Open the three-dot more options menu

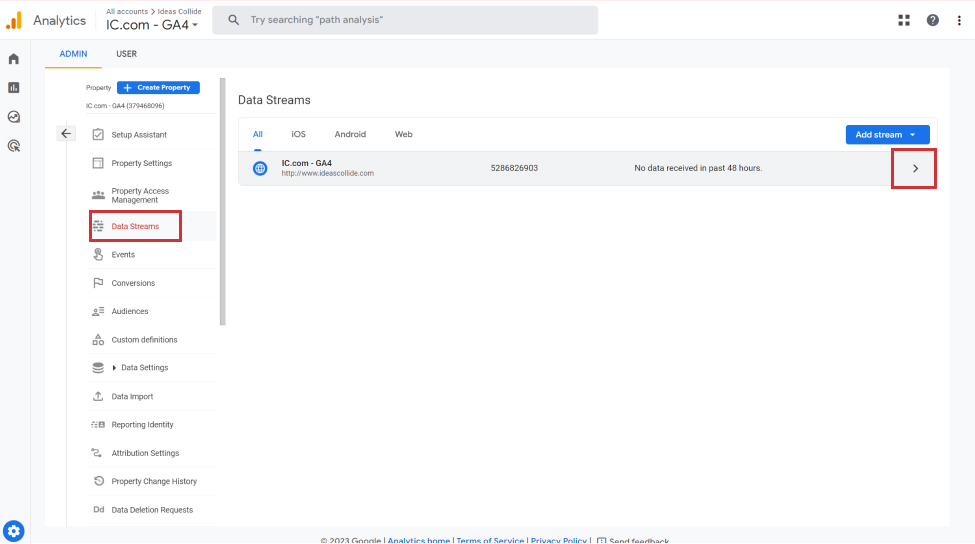pyautogui.click(x=959, y=21)
